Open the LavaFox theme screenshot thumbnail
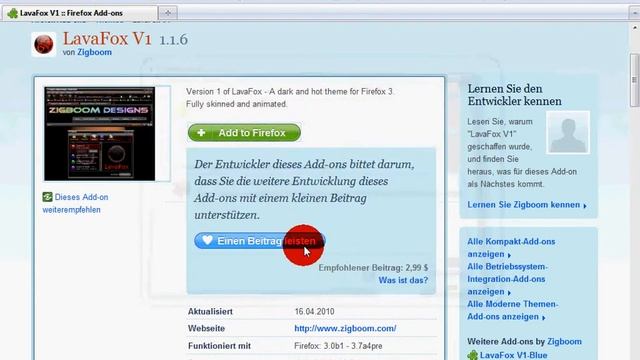The height and width of the screenshot is (360, 640). (x=100, y=133)
